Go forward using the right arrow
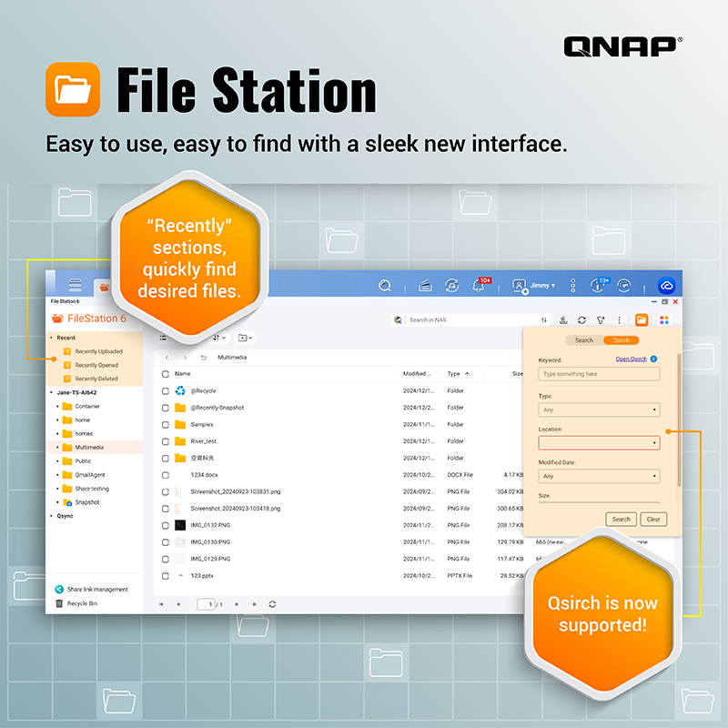 (185, 358)
